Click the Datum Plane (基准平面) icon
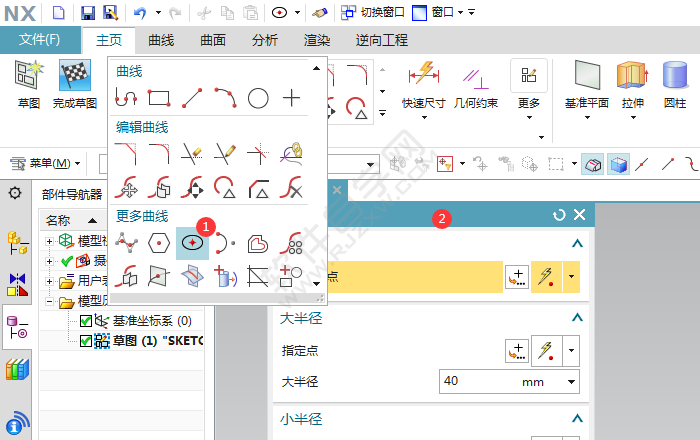This screenshot has height=440, width=700. point(587,75)
